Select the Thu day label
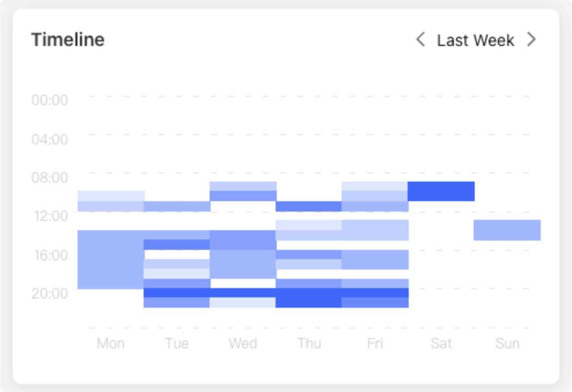This screenshot has width=572, height=392. (x=309, y=343)
